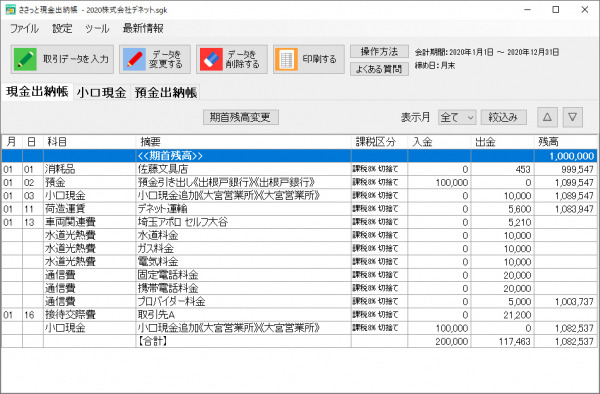The image size is (600, 394).
Task: Click the eraser delete data icon
Action: click(x=211, y=59)
